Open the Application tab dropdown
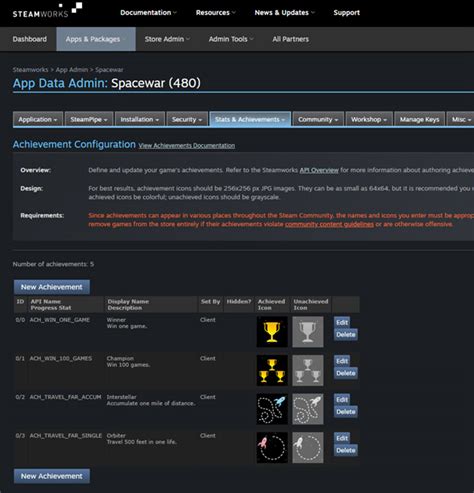474x493 pixels. click(38, 119)
